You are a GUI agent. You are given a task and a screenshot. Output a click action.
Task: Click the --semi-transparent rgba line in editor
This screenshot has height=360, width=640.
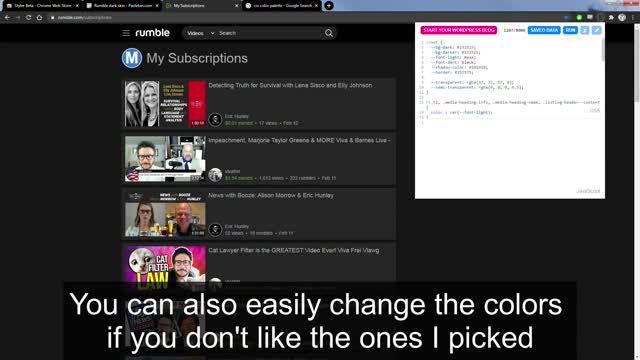point(477,87)
